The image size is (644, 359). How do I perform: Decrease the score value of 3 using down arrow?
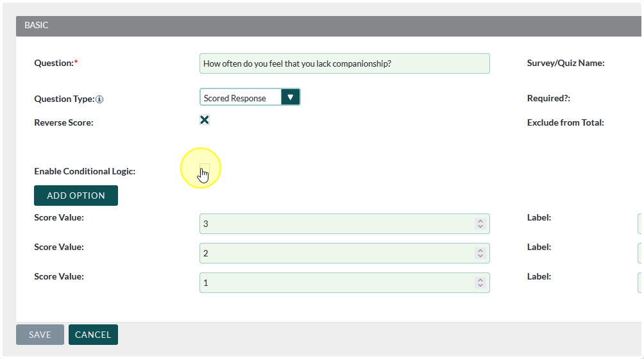[x=480, y=226]
